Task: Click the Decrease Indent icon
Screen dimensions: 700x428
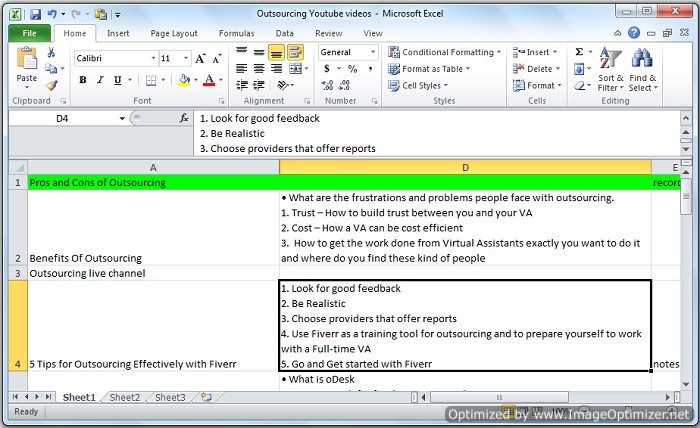Action: tap(242, 85)
